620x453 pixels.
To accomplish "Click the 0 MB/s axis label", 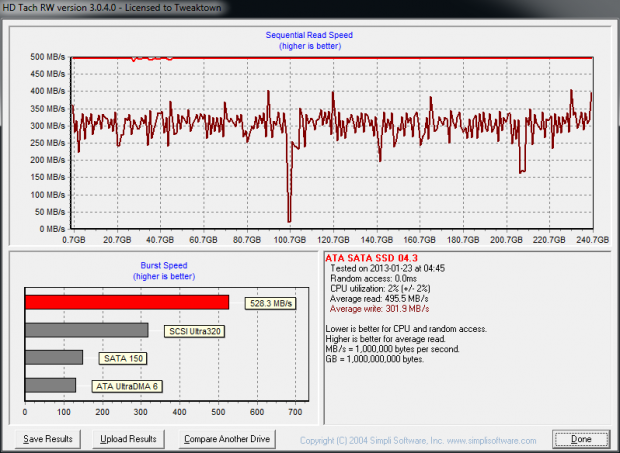I will click(x=52, y=229).
